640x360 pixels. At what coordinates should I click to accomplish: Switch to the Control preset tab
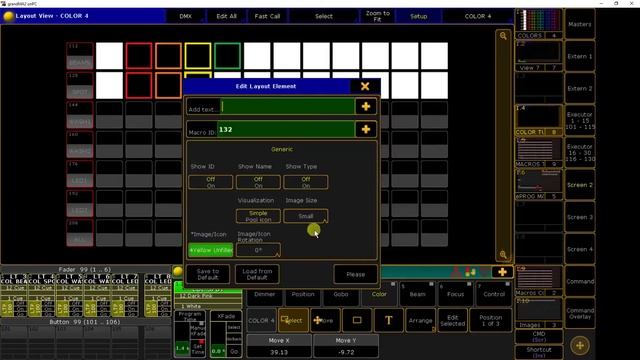(494, 294)
